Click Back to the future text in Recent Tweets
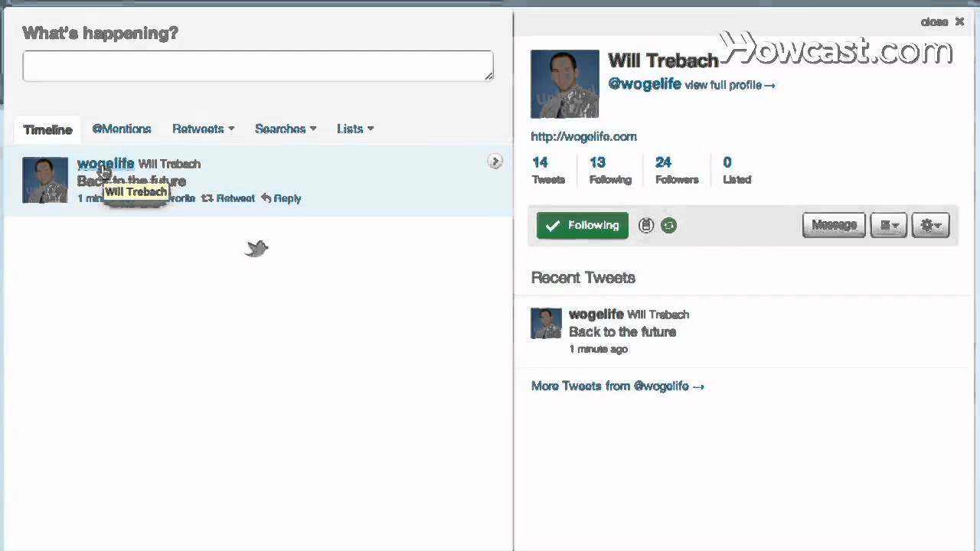The width and height of the screenshot is (980, 551). (x=622, y=331)
